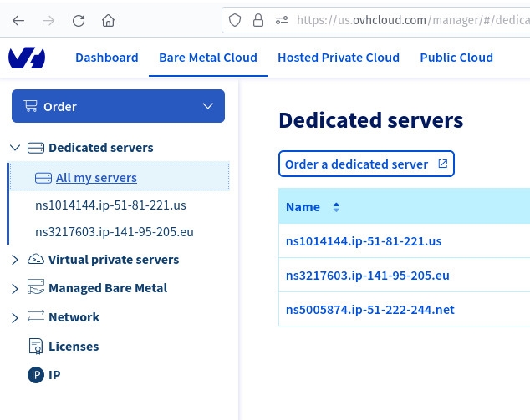The width and height of the screenshot is (530, 420).
Task: Expand the Network section
Action: pos(15,317)
